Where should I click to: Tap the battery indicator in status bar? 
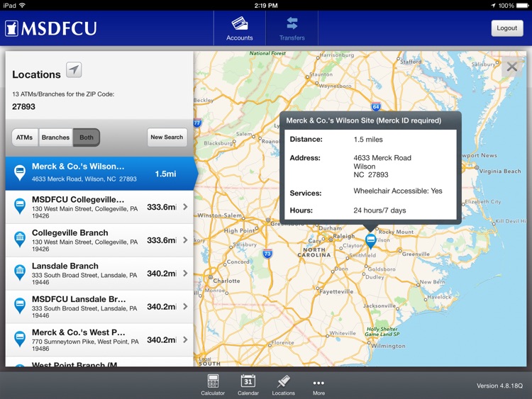(x=523, y=6)
